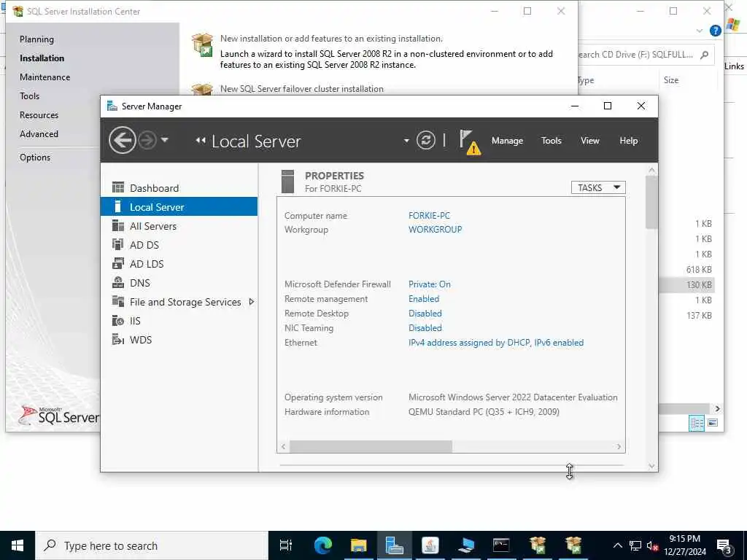The width and height of the screenshot is (747, 560).
Task: Select Local Server in the navigation pane
Action: coord(179,206)
